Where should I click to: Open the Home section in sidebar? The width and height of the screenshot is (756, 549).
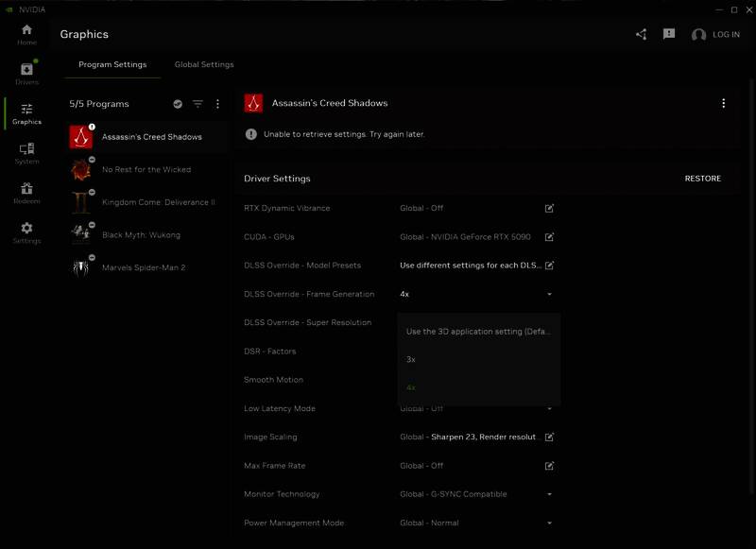pos(26,34)
